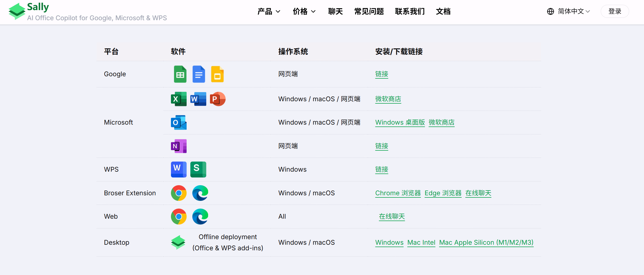Image resolution: width=644 pixels, height=275 pixels.
Task: Click the Microsoft PowerPoint icon
Action: coord(218,99)
